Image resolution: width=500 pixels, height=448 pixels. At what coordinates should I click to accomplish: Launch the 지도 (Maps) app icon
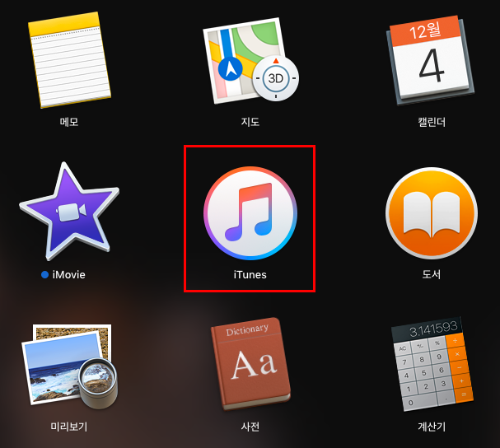tap(250, 61)
